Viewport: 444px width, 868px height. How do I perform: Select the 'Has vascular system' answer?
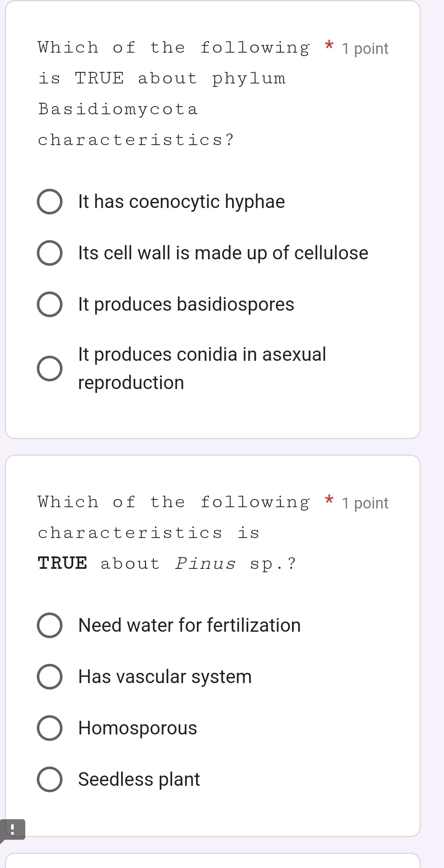pos(50,677)
